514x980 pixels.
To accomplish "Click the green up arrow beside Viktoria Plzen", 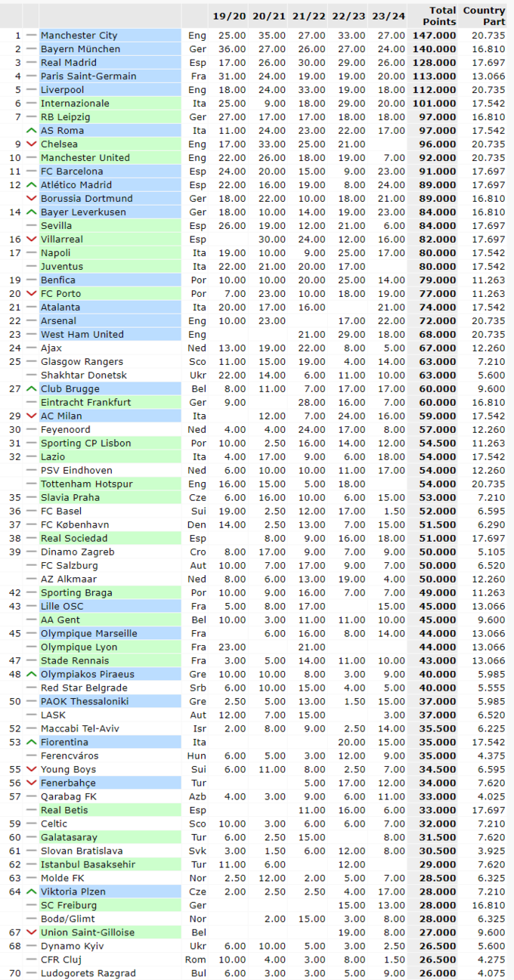I will point(31,892).
